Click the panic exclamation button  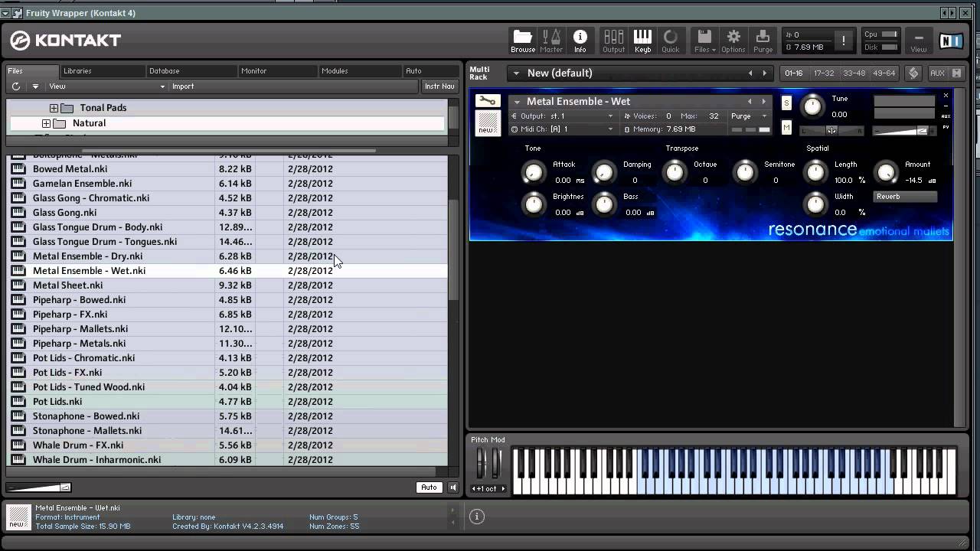pyautogui.click(x=844, y=41)
